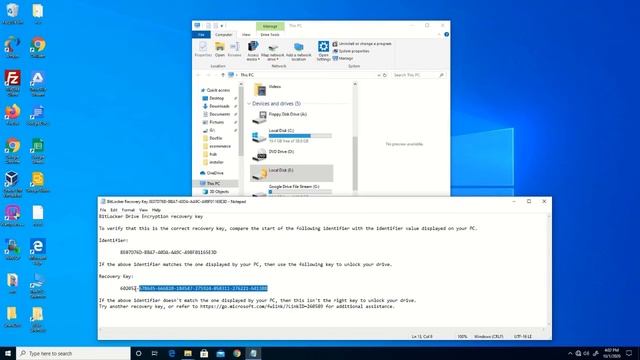
Task: Click the File Explorer Help question icon
Action: click(x=446, y=35)
